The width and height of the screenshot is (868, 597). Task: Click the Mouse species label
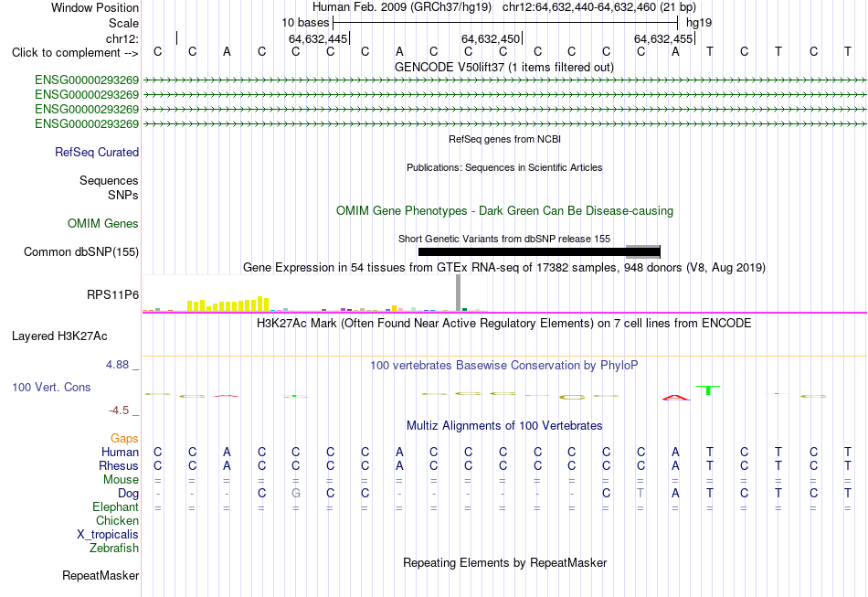(x=122, y=480)
